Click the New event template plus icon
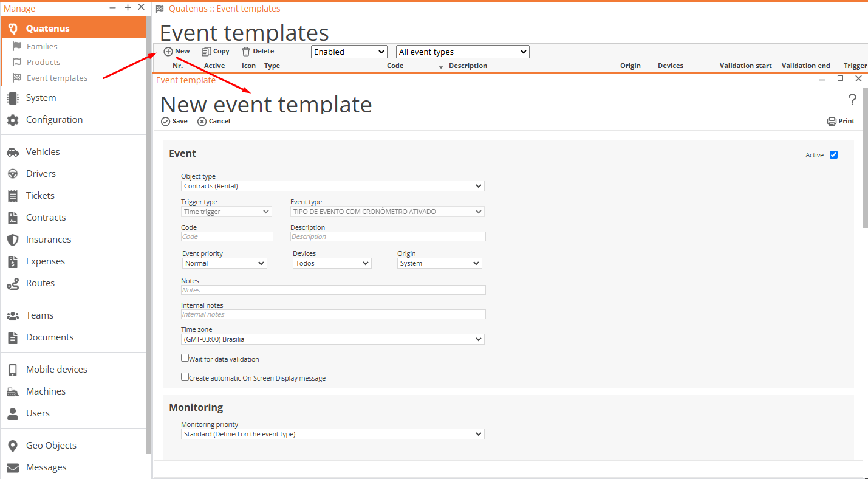The height and width of the screenshot is (479, 868). coord(168,52)
